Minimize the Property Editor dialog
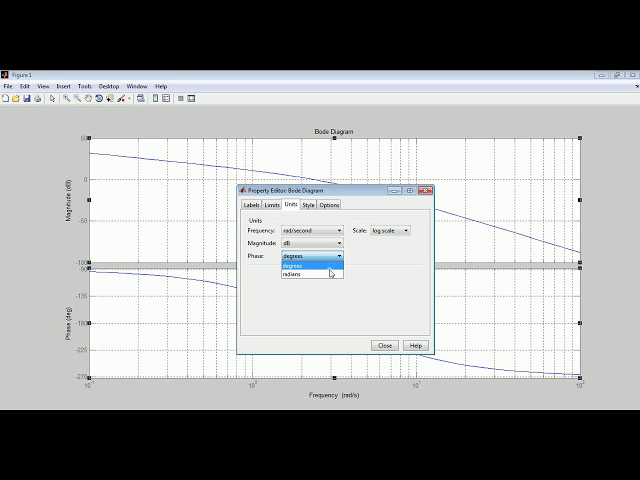This screenshot has width=640, height=480. pyautogui.click(x=394, y=191)
